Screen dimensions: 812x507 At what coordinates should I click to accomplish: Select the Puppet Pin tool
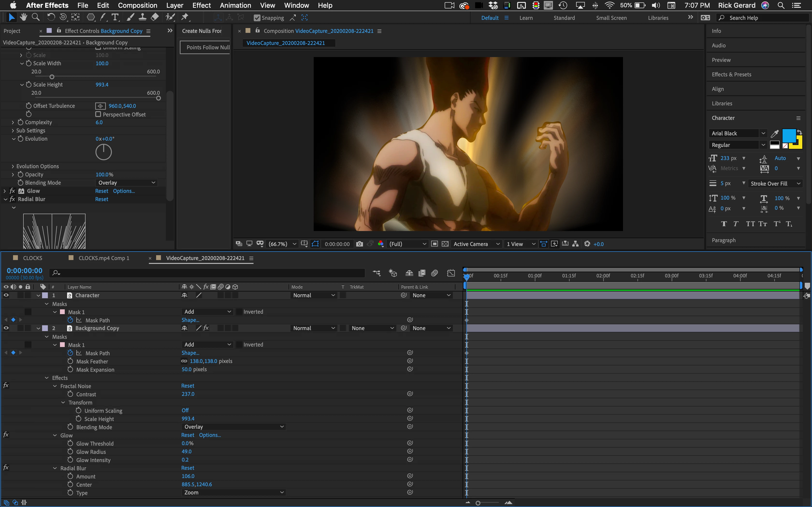185,17
